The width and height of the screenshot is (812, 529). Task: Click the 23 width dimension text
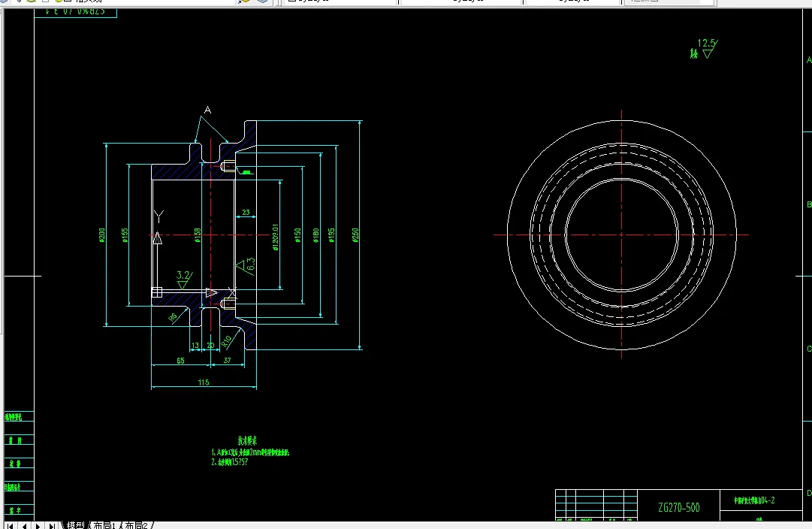pos(246,212)
